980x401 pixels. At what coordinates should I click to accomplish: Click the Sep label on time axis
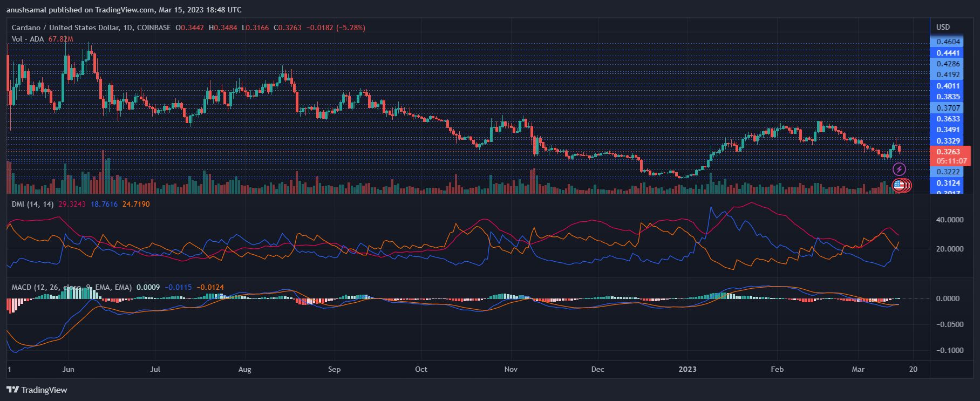pos(334,369)
